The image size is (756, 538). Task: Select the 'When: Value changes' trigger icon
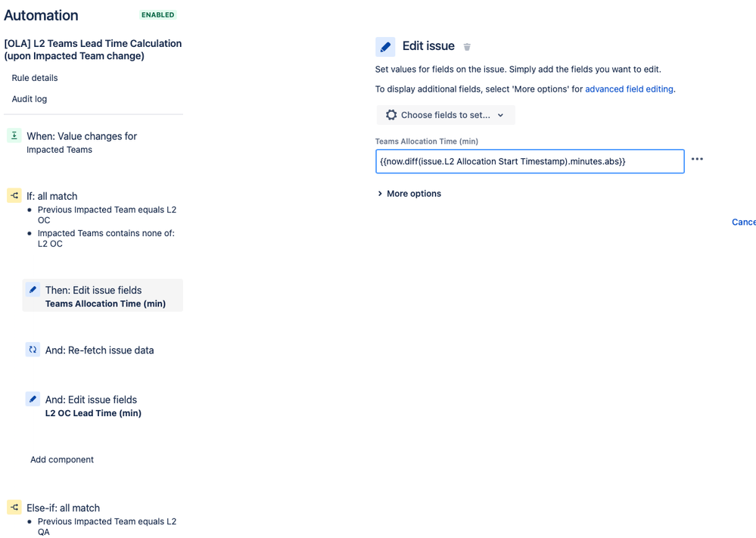point(14,135)
